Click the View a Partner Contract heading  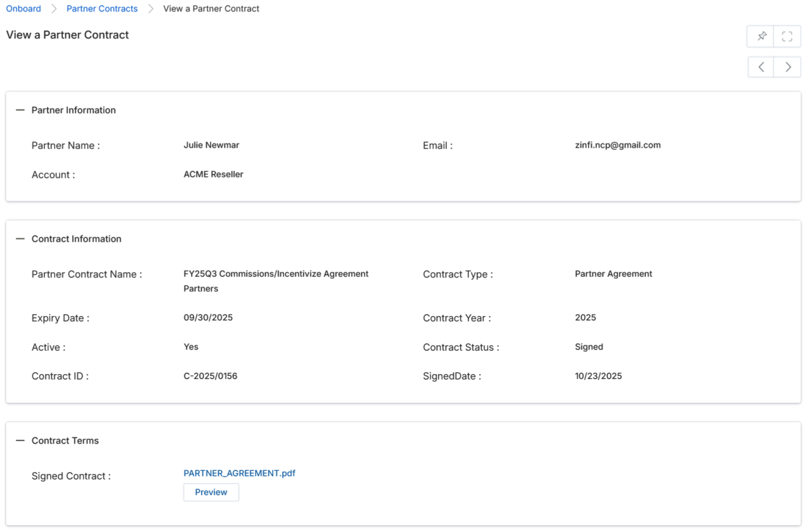coord(68,35)
